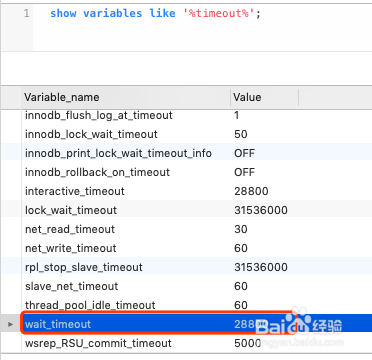Click the SQL query text in editor
Image resolution: width=372 pixels, height=360 pixels.
155,14
